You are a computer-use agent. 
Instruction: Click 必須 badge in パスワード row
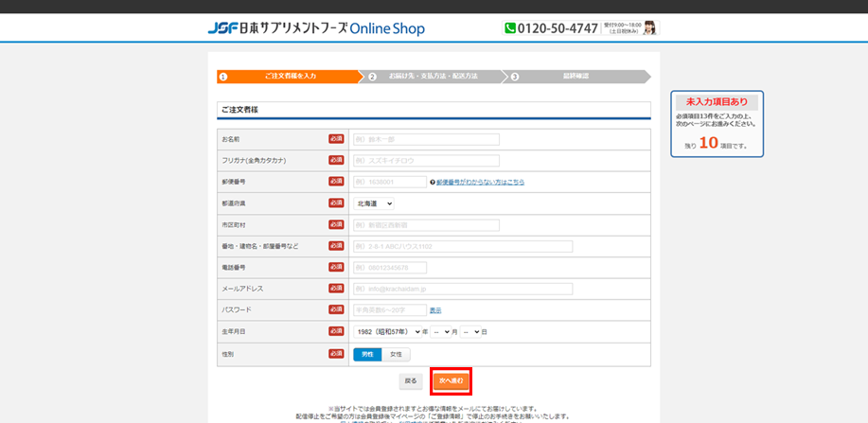pyautogui.click(x=336, y=308)
